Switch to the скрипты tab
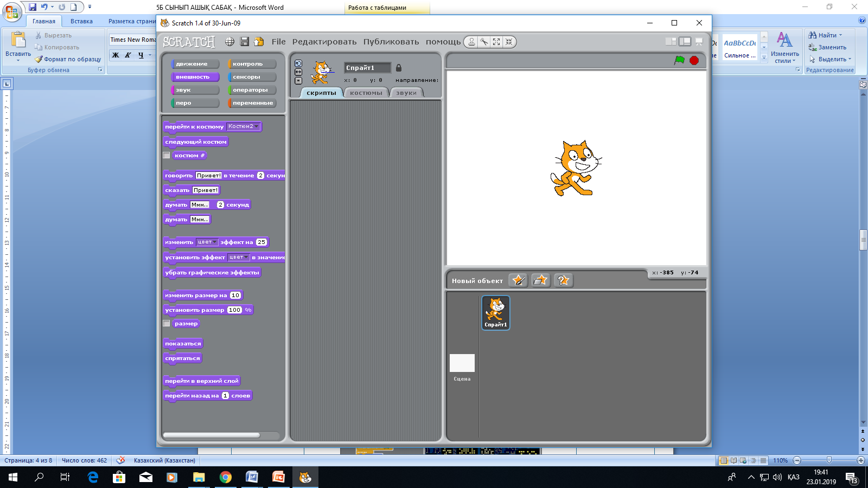The image size is (868, 488). click(x=321, y=93)
